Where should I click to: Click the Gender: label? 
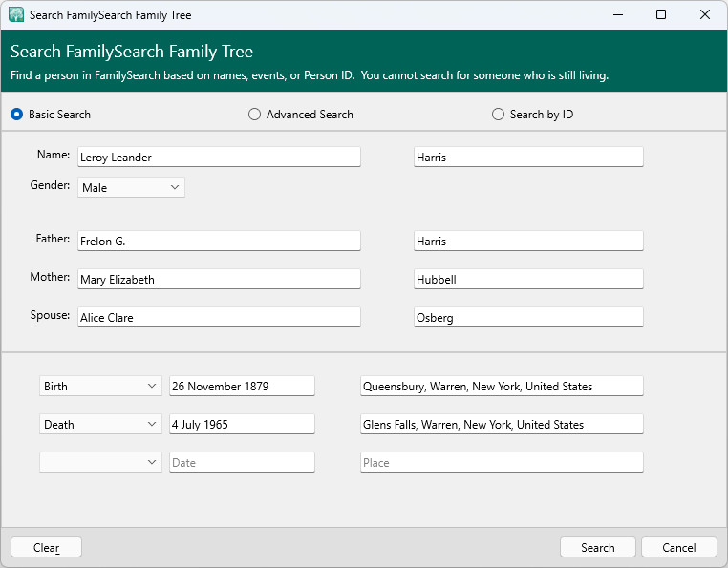(x=50, y=184)
